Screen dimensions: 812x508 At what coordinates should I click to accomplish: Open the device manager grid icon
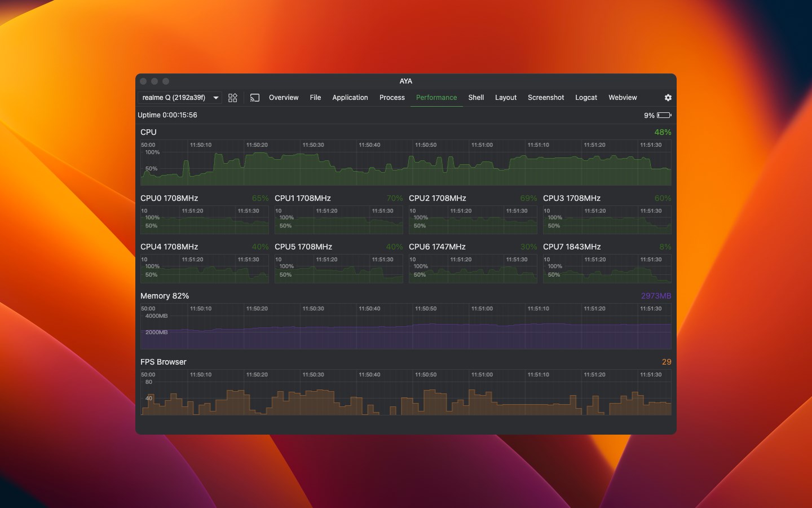(x=232, y=98)
